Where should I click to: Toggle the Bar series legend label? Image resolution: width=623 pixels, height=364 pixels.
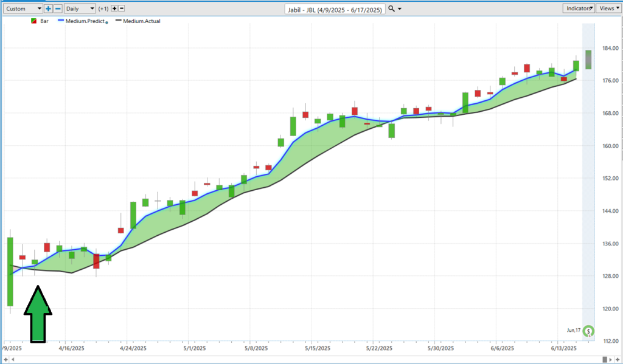coord(44,21)
